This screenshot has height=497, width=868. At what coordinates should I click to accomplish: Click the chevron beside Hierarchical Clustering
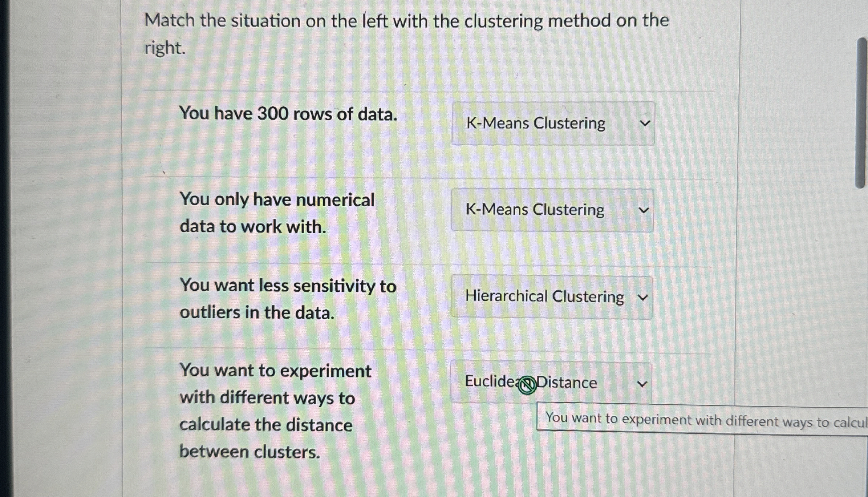(643, 297)
